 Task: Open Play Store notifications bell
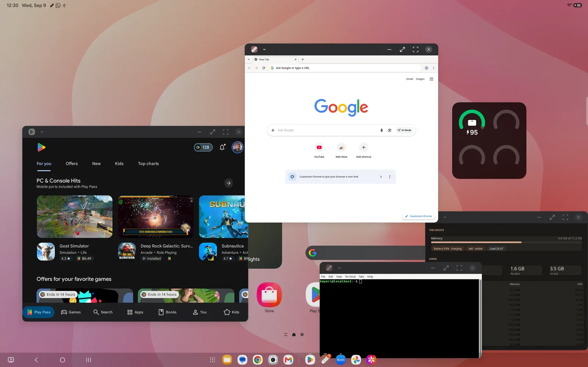click(222, 147)
